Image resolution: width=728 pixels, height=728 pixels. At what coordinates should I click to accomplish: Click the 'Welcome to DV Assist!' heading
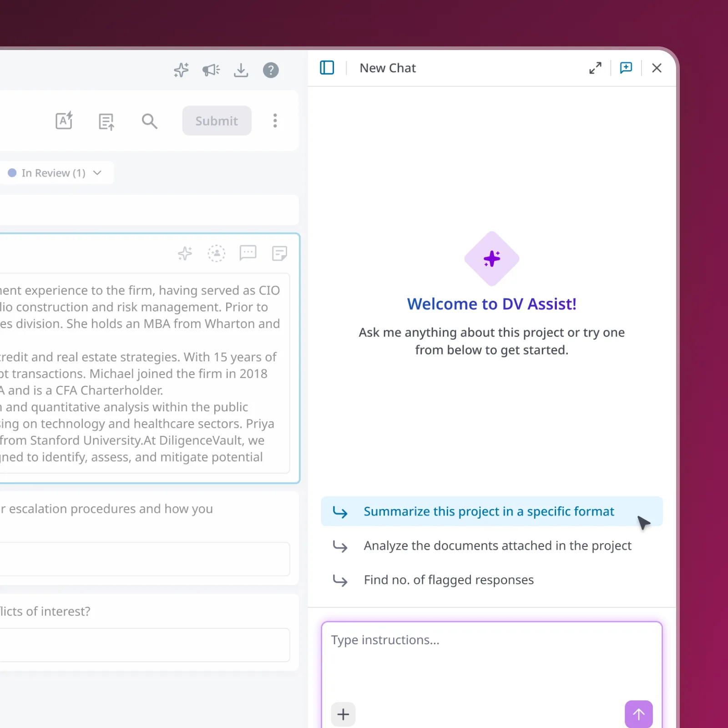492,304
